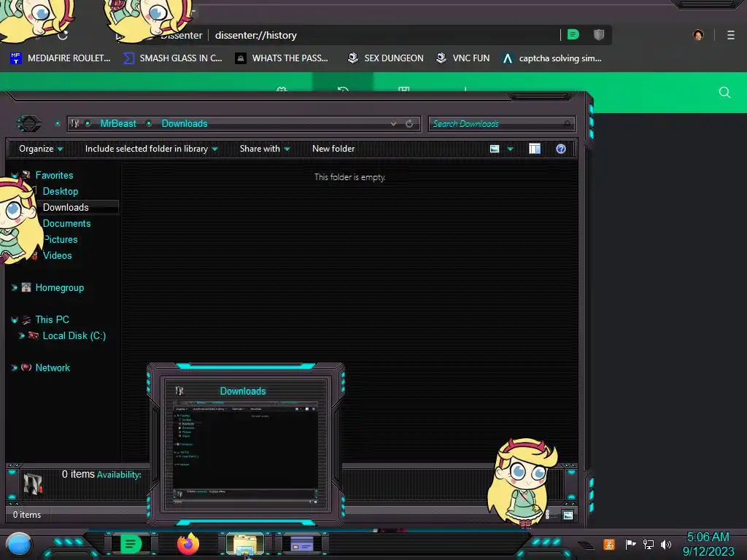
Task: Select Desktop under Favorites
Action: (x=61, y=192)
